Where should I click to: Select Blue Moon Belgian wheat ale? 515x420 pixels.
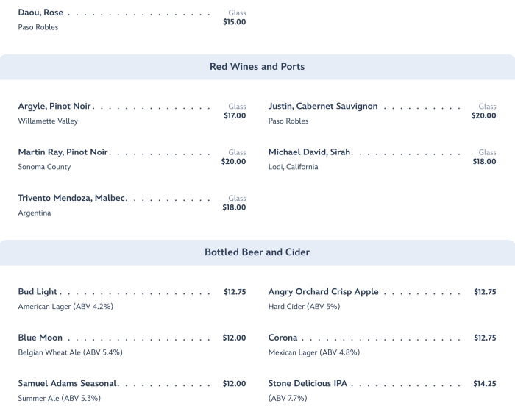point(40,338)
